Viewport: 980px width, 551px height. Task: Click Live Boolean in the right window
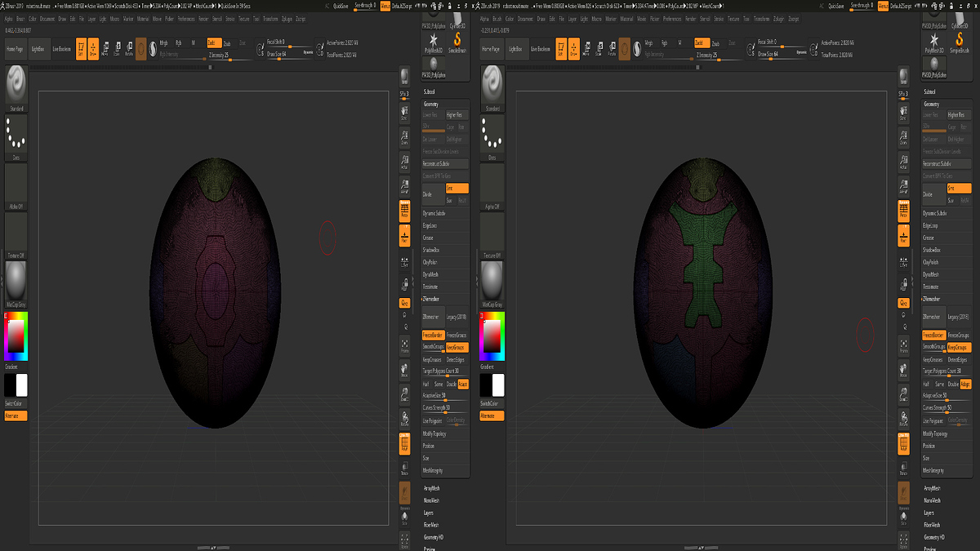540,49
